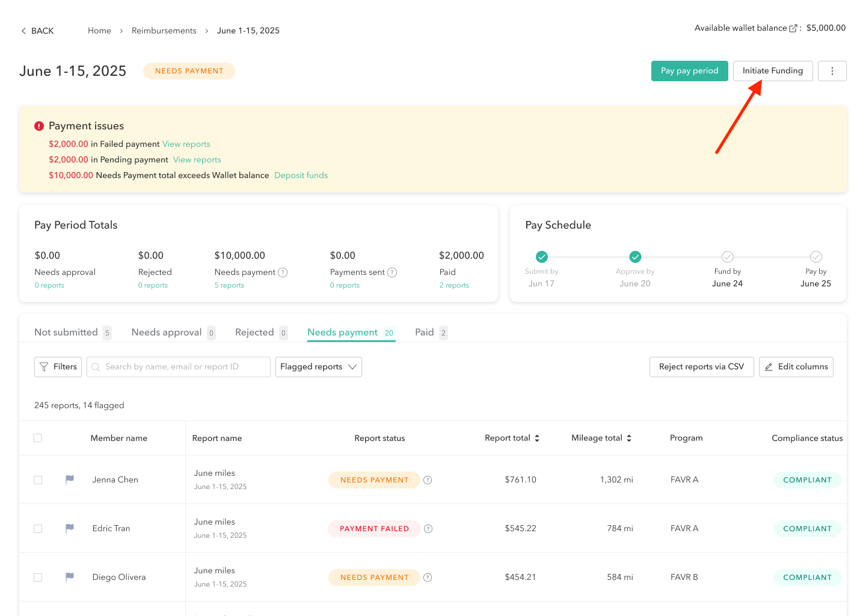Open the Paid tab
The width and height of the screenshot is (866, 616).
[425, 333]
